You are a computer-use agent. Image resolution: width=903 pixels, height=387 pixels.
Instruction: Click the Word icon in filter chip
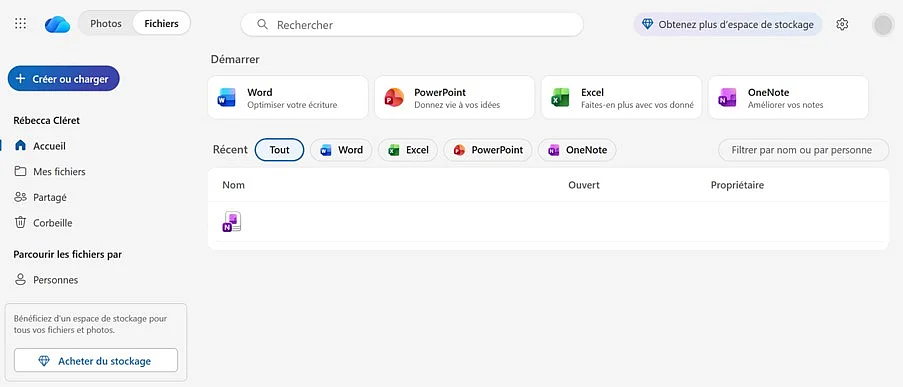coord(326,150)
